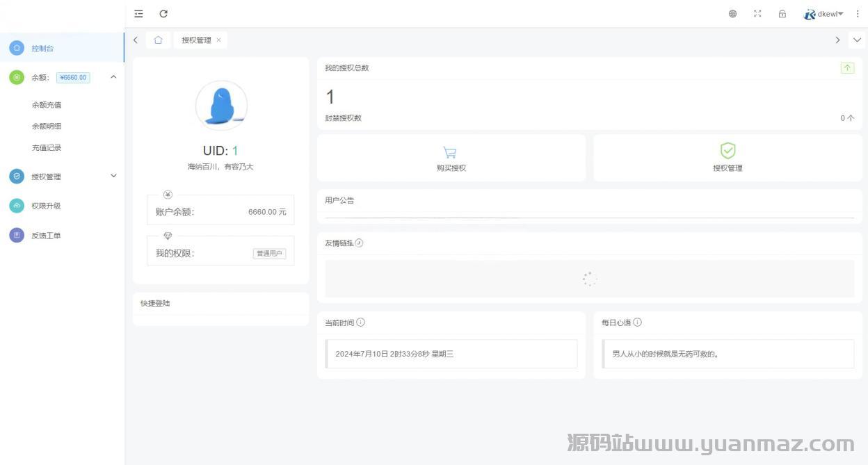Collapse the sidebar with the menu fold icon
This screenshot has height=465, width=868.
[139, 14]
